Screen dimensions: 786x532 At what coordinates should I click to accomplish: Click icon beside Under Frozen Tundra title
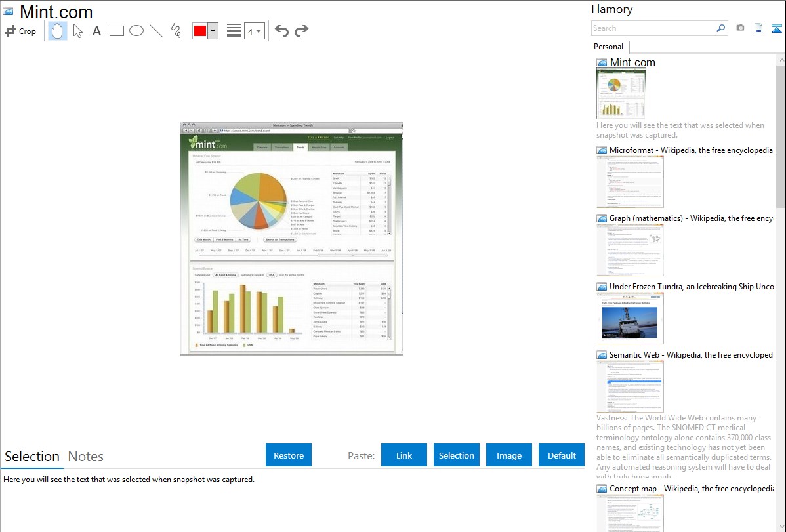pos(602,287)
